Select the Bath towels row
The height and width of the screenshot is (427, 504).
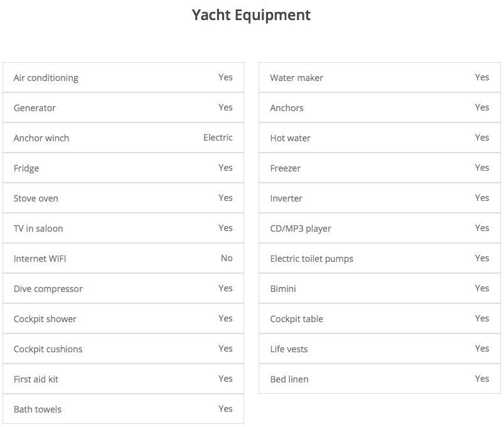pos(123,409)
